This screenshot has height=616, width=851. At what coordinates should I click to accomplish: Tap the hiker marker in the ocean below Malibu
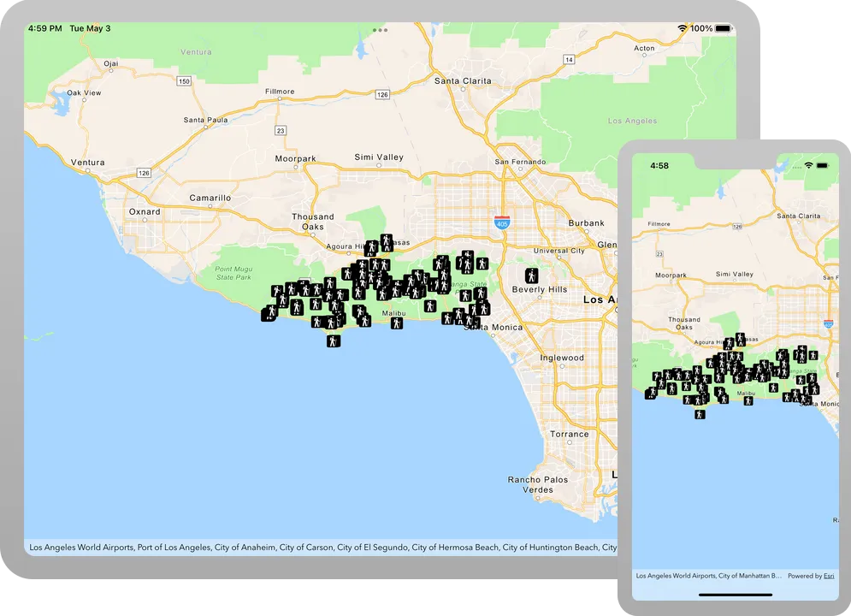click(x=334, y=341)
